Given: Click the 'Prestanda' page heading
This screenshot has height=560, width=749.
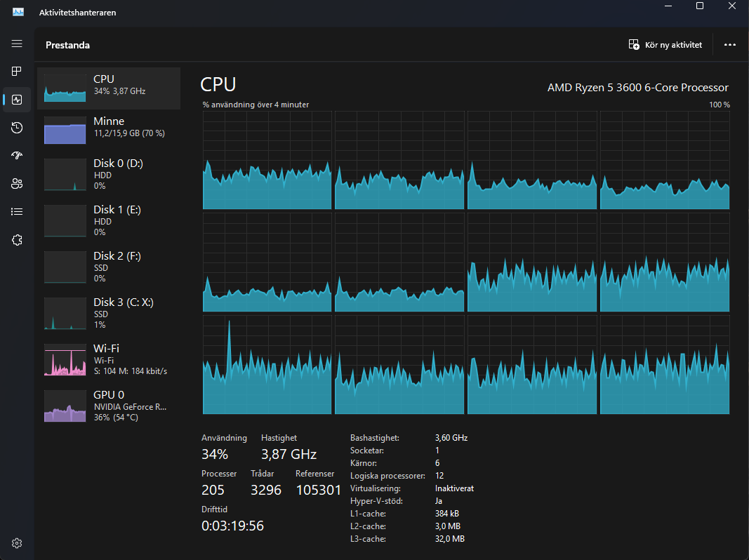Looking at the screenshot, I should coord(67,45).
